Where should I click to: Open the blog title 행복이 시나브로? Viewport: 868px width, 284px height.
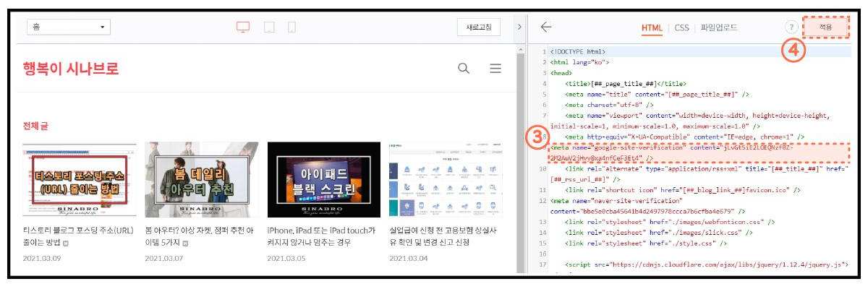71,69
